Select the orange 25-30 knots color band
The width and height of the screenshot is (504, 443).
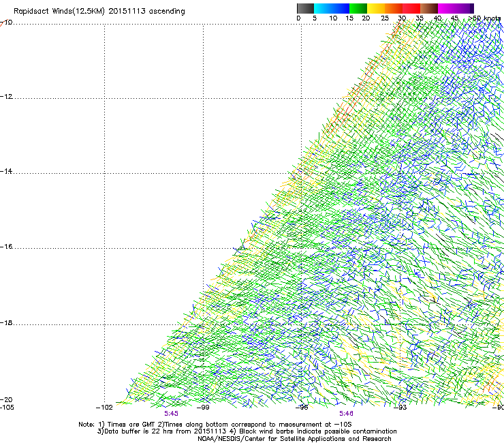click(x=394, y=8)
